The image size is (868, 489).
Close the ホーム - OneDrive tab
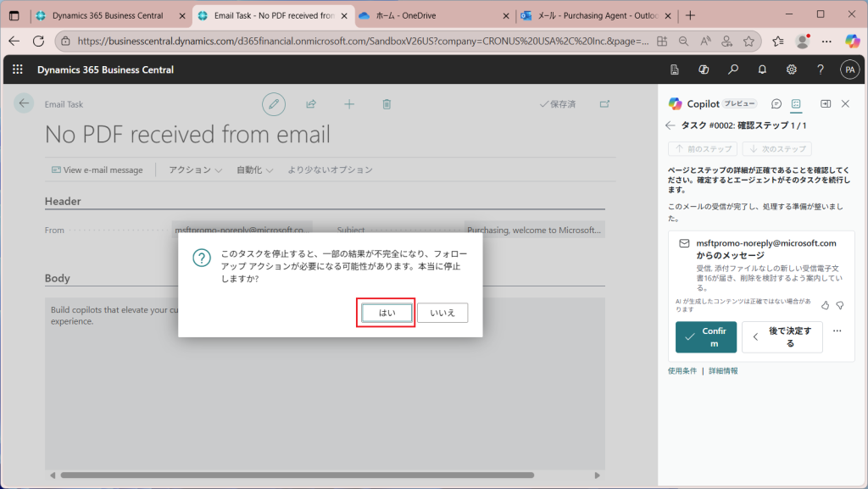tap(505, 16)
